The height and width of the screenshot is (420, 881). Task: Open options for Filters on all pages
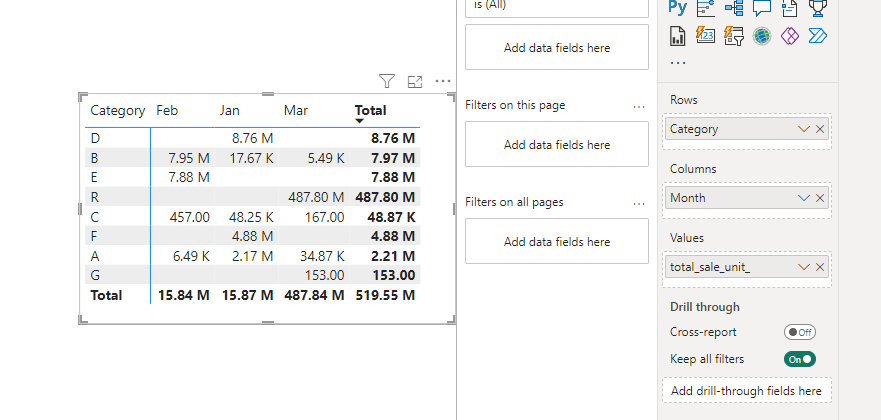(639, 204)
